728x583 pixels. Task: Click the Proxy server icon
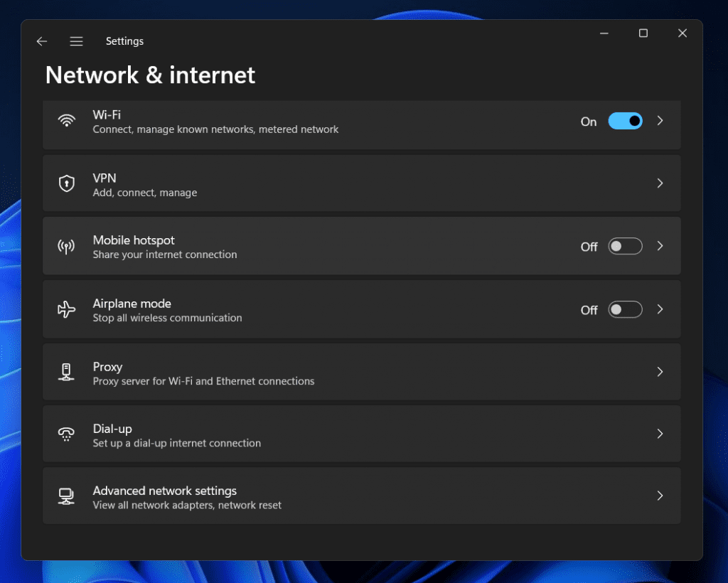[x=66, y=372]
